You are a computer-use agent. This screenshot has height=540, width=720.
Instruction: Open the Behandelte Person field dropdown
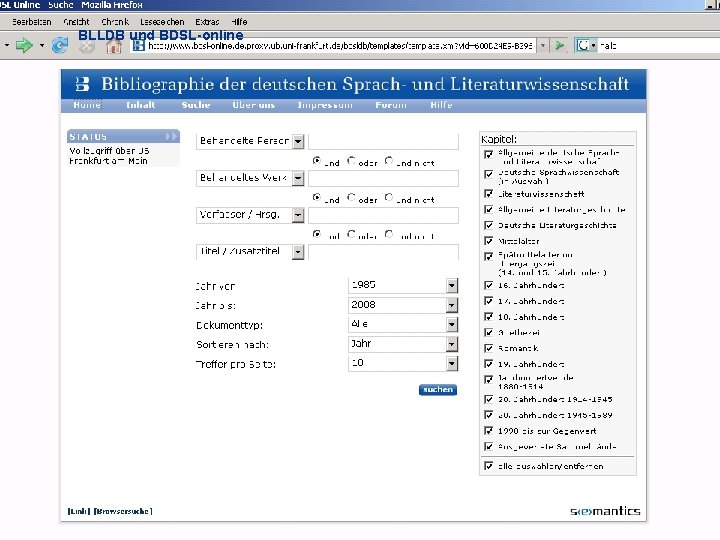click(298, 141)
